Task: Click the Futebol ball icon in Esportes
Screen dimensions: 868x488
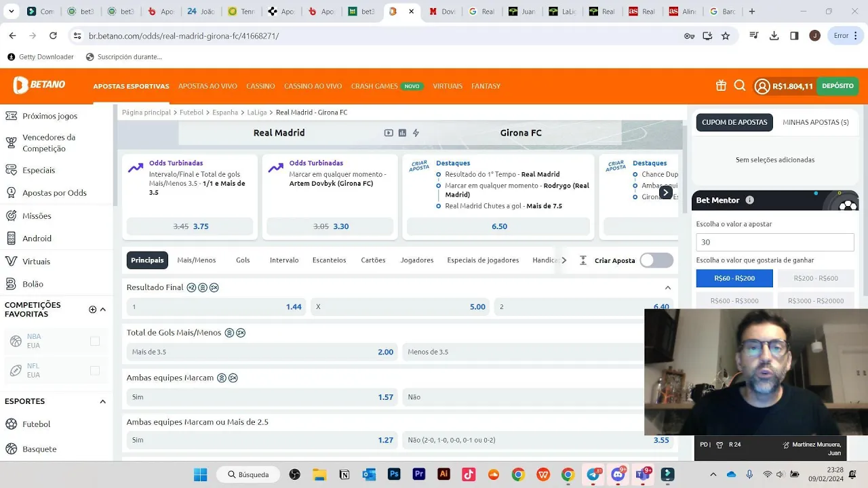Action: tap(11, 424)
